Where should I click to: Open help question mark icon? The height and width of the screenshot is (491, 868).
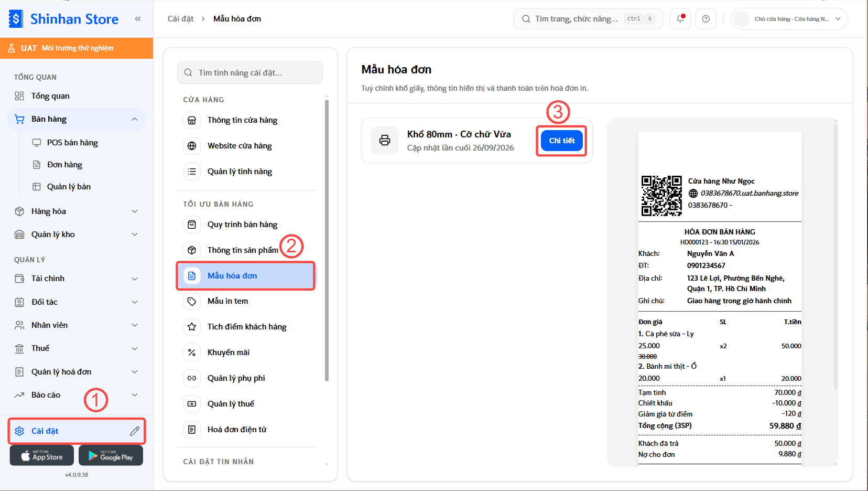tap(706, 19)
